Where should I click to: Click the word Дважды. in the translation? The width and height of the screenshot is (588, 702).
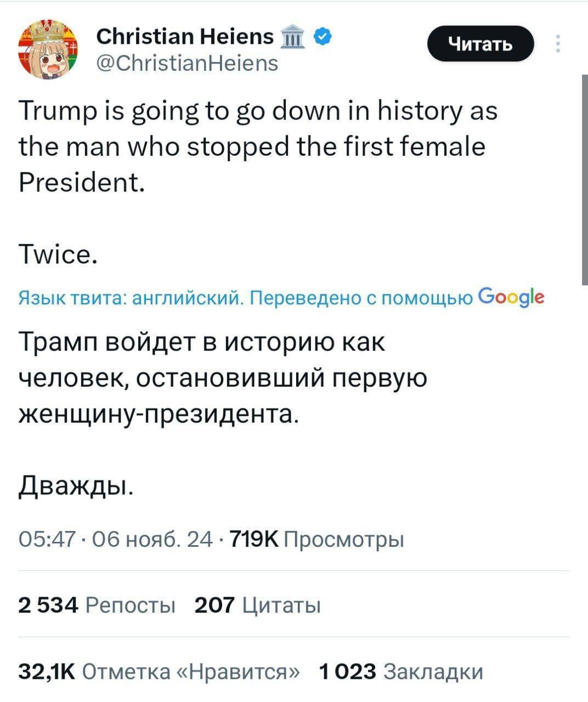coord(75,485)
